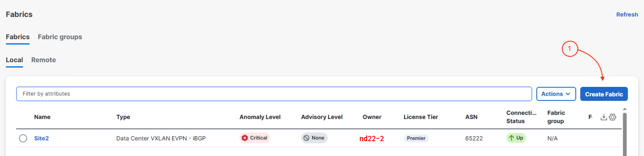Click the Up connectivity status badge
This screenshot has height=156, width=644.
[516, 138]
